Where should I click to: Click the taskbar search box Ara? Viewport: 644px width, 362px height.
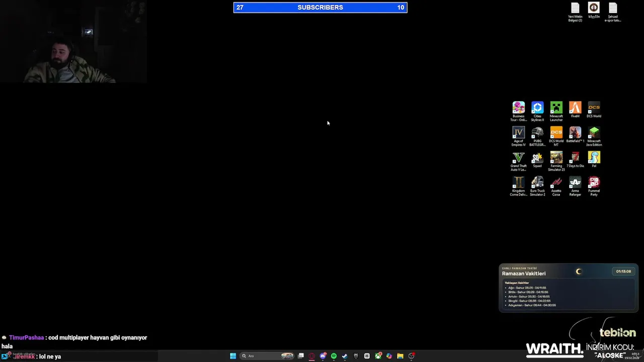[x=268, y=356]
